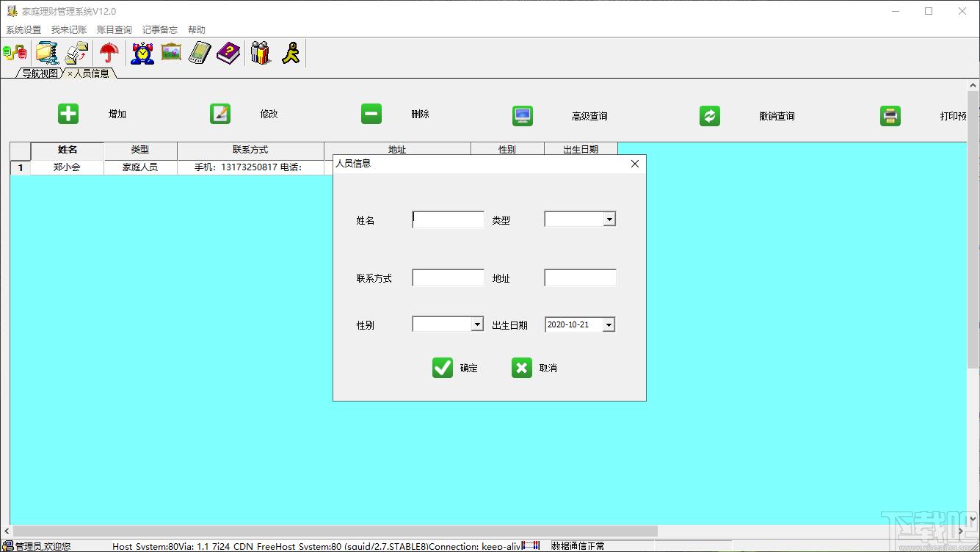
Task: Open the alarm clock reminder icon
Action: click(142, 53)
